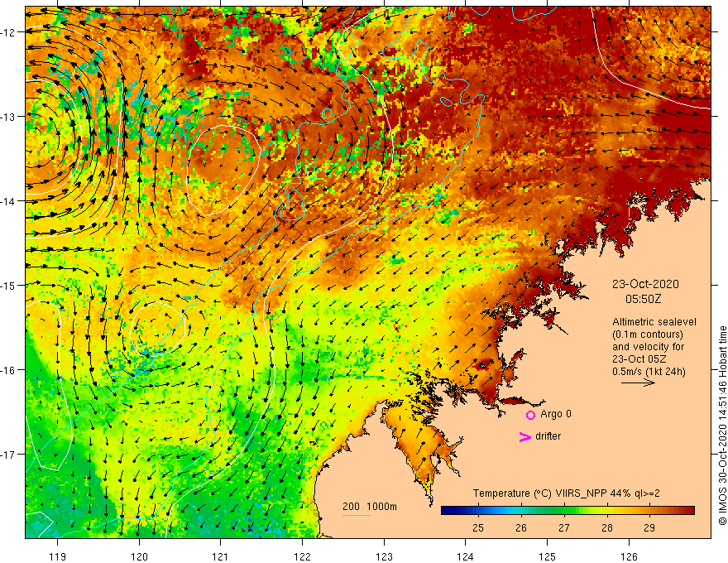Viewport: 728px width, 563px height.
Task: Click longitude axis label 125
Action: [547, 556]
